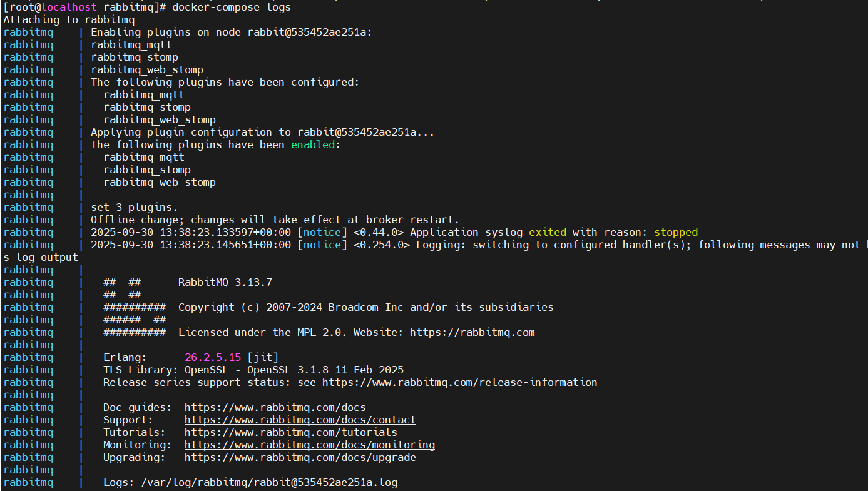Click "[notice]" on the Logging switching line

[322, 245]
